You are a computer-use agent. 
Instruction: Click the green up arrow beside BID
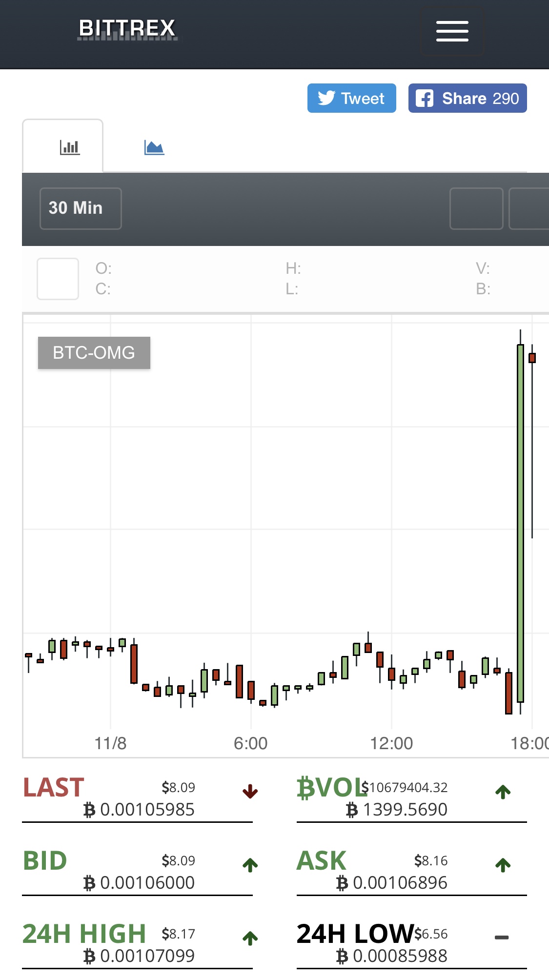tap(250, 865)
